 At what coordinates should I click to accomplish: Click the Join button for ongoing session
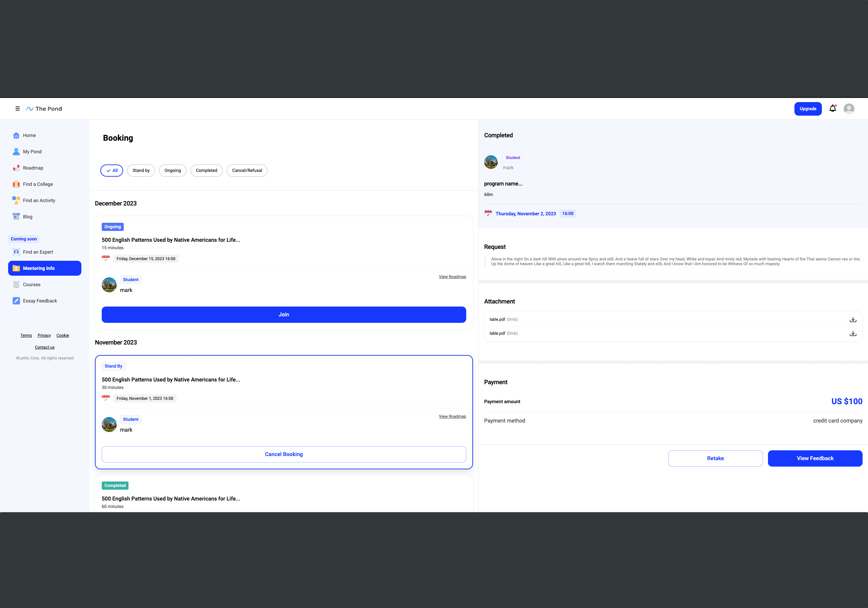(x=283, y=315)
